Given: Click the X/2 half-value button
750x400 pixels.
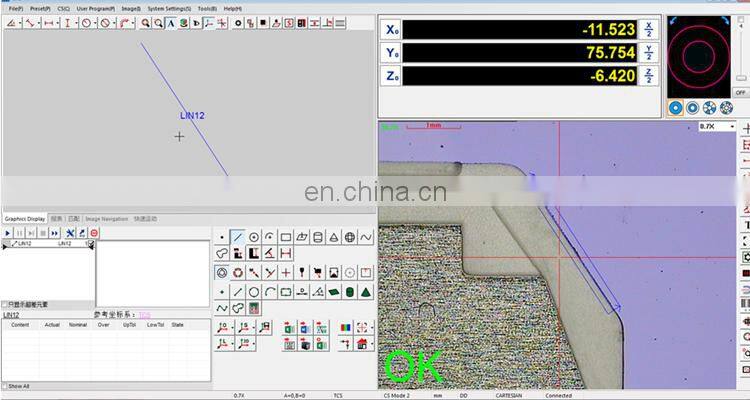Looking at the screenshot, I should (x=649, y=30).
